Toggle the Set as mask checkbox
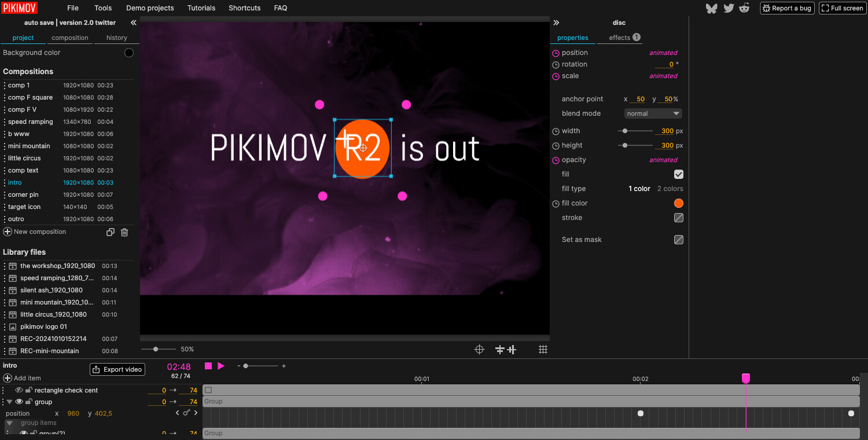Screen dimensions: 868x440 point(679,240)
